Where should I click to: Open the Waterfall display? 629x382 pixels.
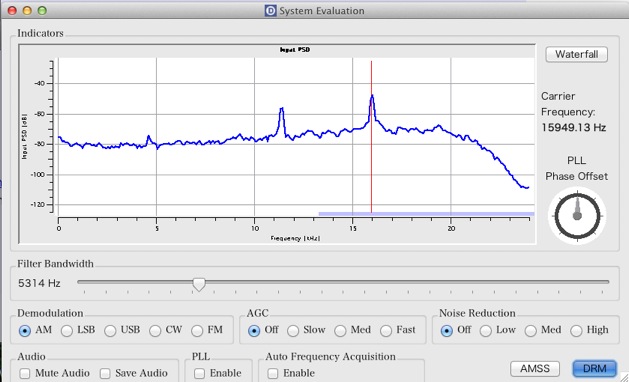click(576, 55)
